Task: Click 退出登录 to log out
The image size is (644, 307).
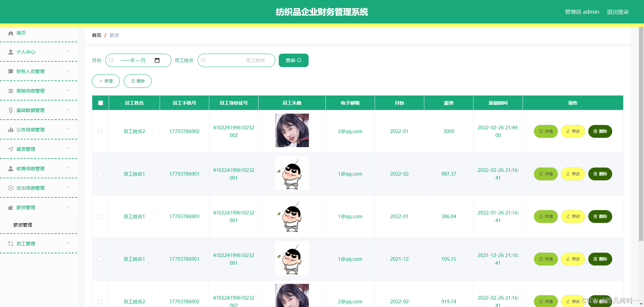Action: coord(618,11)
